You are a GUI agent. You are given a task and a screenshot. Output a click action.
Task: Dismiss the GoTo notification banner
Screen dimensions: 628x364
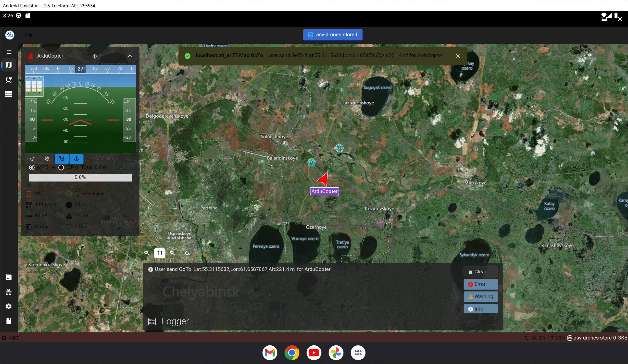[458, 56]
